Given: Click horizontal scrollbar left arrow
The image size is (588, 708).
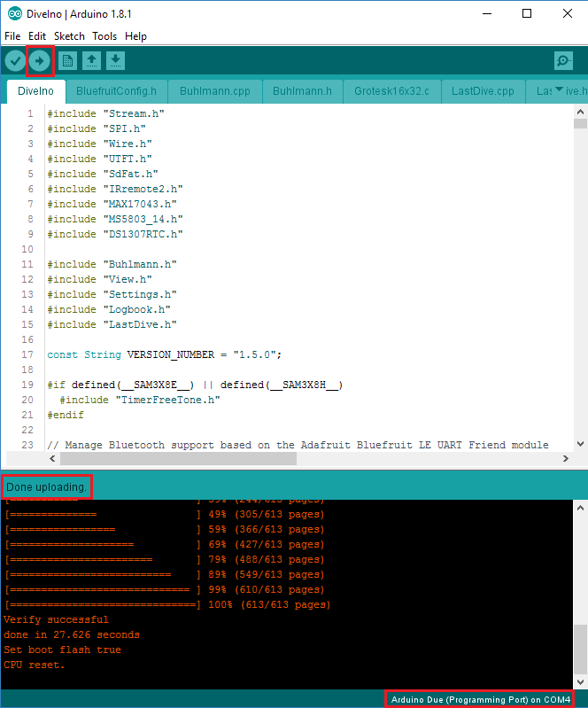Looking at the screenshot, I should [x=52, y=458].
